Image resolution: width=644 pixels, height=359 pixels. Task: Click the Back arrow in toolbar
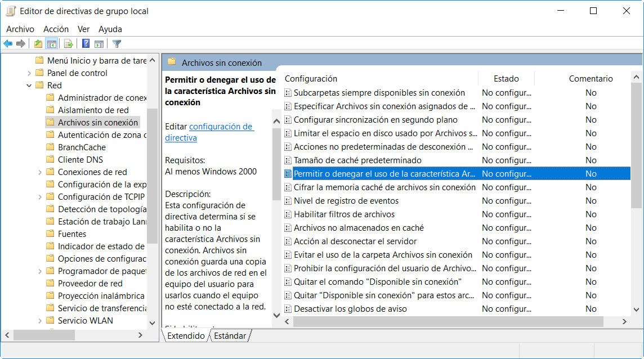pyautogui.click(x=8, y=44)
